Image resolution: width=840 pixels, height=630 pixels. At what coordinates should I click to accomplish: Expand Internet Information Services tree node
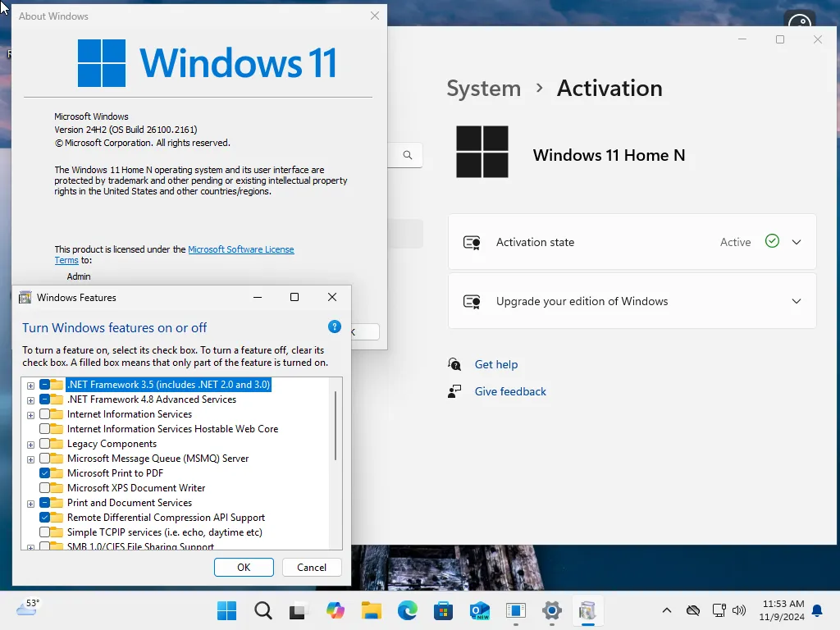tap(30, 415)
